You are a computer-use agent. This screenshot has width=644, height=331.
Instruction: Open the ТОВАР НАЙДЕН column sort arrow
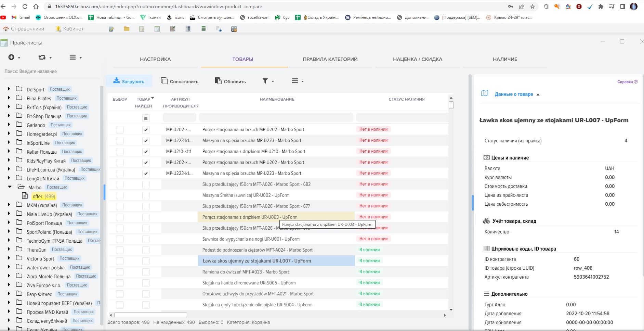[x=153, y=98]
